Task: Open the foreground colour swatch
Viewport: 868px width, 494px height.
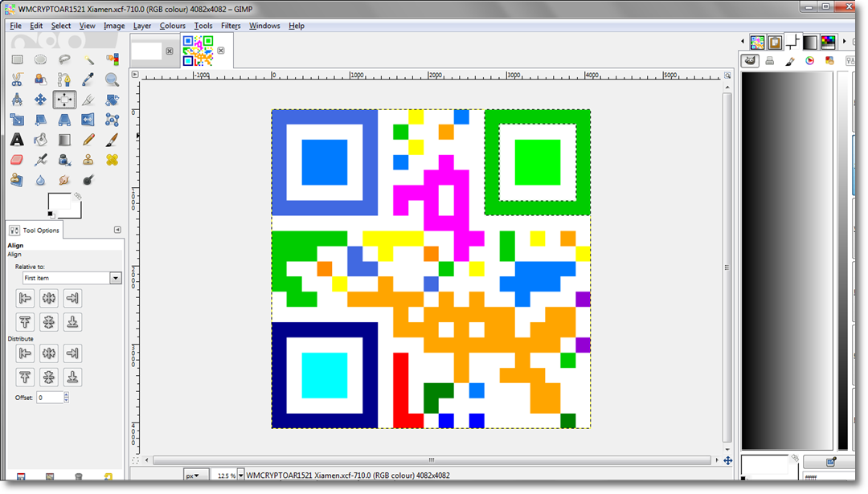Action: click(58, 202)
